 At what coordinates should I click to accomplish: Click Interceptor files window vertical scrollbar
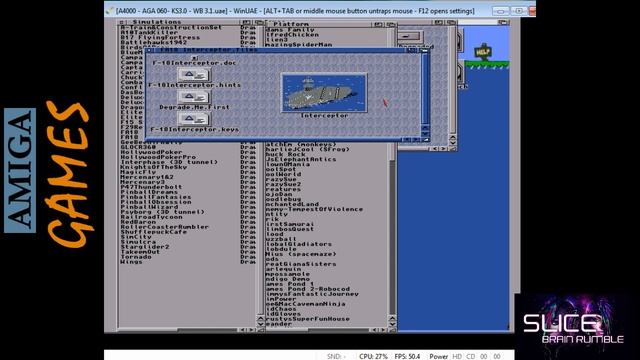coord(425,88)
